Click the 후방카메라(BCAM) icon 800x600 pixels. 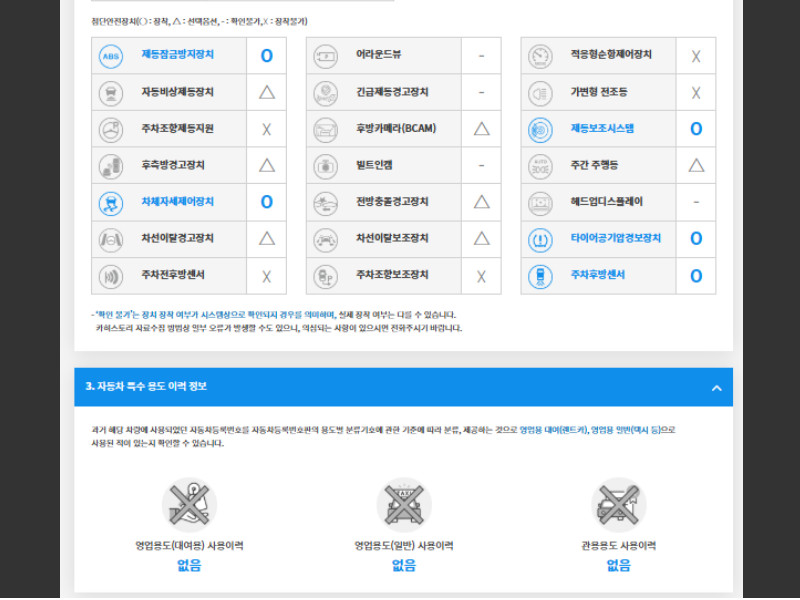[326, 130]
